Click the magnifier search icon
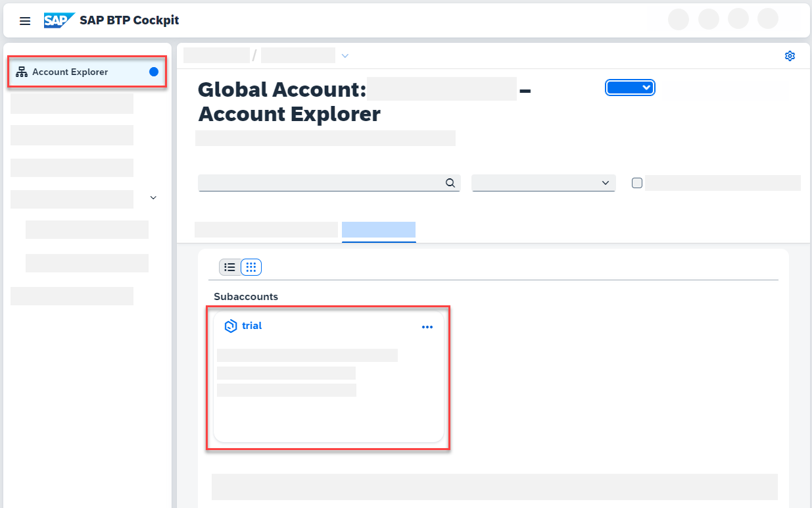Viewport: 812px width, 508px height. [x=450, y=183]
